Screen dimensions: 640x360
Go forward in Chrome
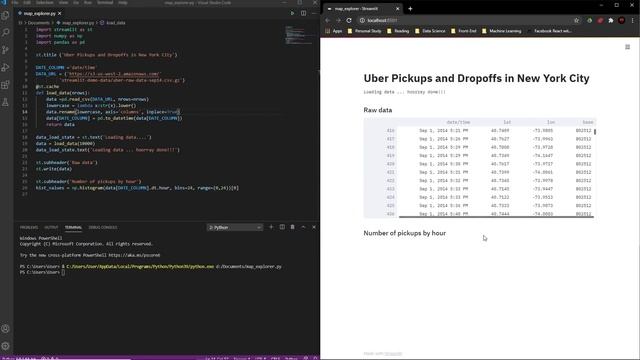tap(338, 20)
